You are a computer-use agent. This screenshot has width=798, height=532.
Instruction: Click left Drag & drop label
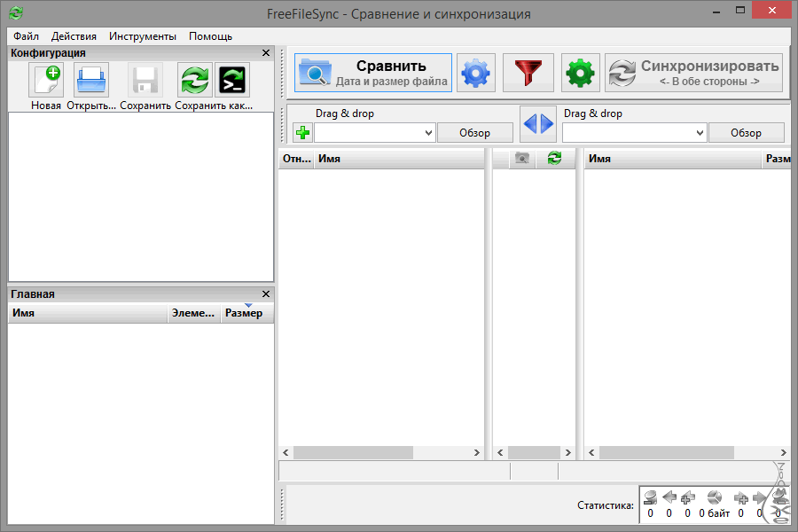345,113
